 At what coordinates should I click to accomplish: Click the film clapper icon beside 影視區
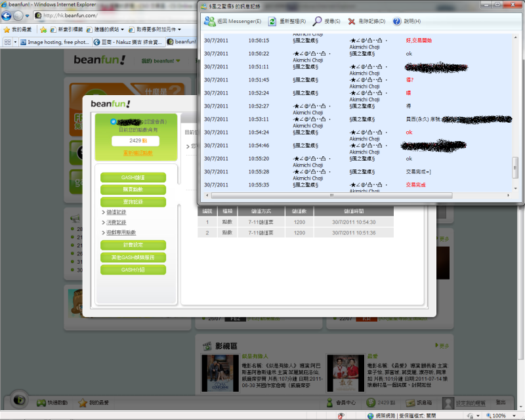point(207,346)
